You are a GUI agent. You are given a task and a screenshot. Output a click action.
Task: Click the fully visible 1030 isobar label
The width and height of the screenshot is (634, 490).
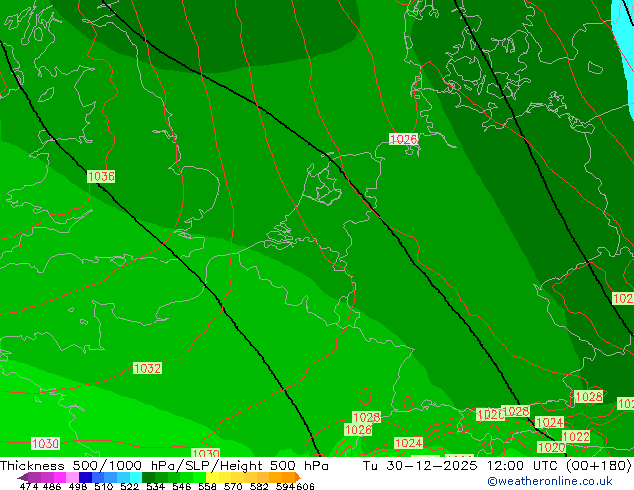pos(45,444)
